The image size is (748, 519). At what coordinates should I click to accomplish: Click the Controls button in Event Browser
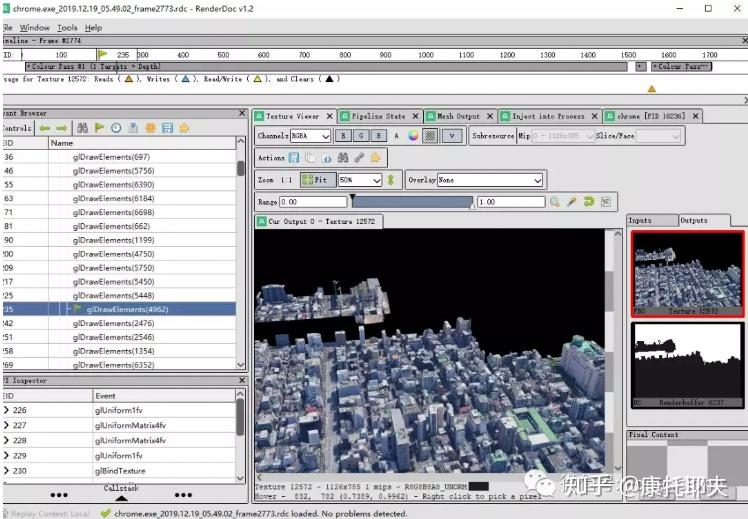coord(17,128)
